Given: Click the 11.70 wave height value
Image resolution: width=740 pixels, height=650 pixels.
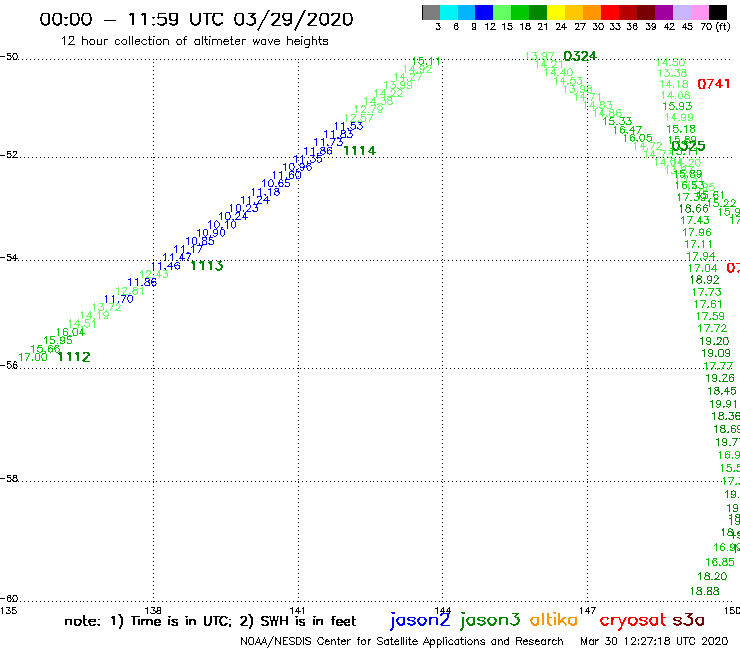Looking at the screenshot, I should click(118, 299).
